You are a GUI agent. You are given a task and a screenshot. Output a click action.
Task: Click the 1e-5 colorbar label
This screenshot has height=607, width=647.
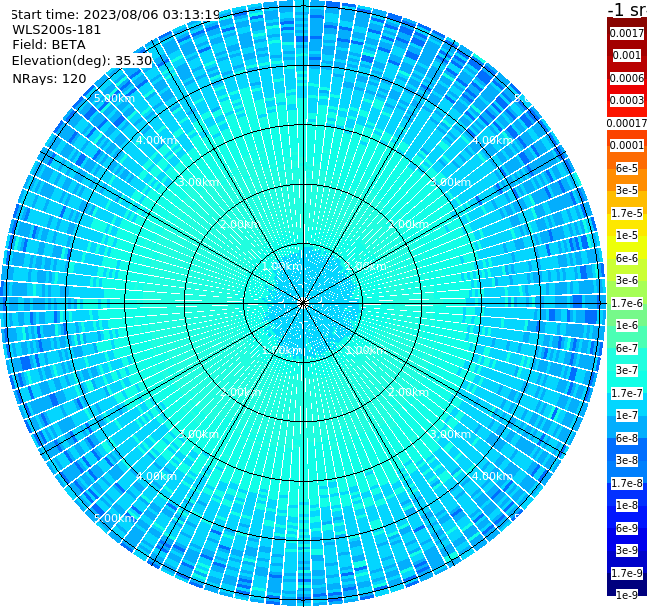627,235
